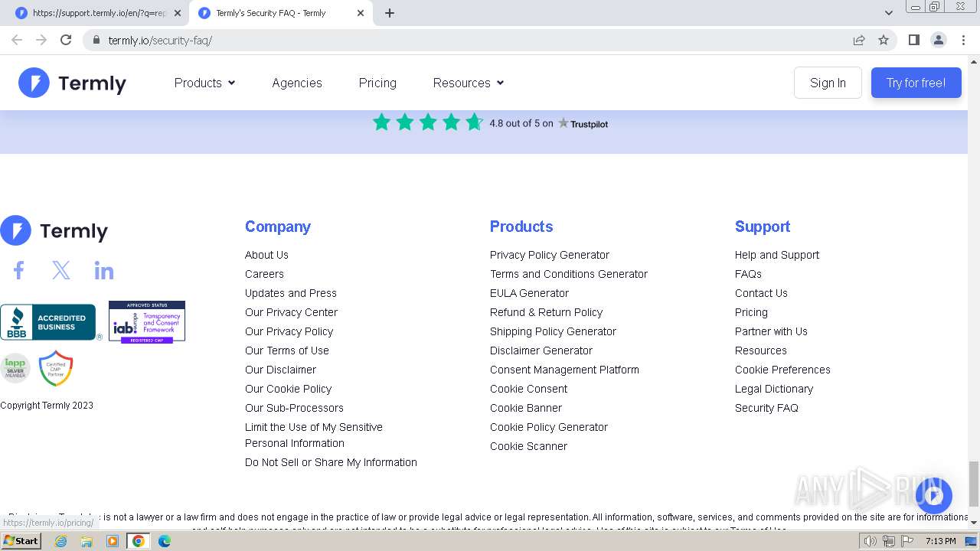Share this page via the share icon

[859, 40]
